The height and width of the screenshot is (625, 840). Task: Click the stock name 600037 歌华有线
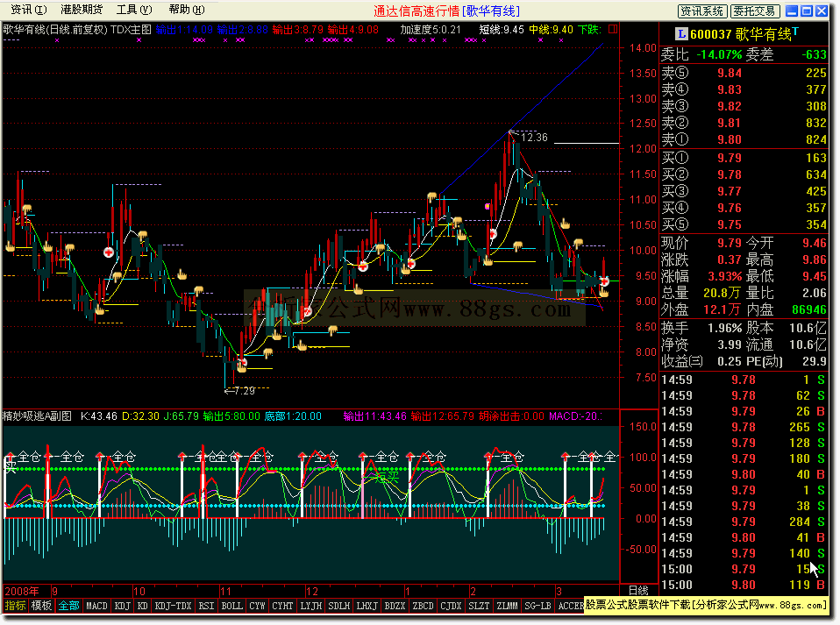741,34
